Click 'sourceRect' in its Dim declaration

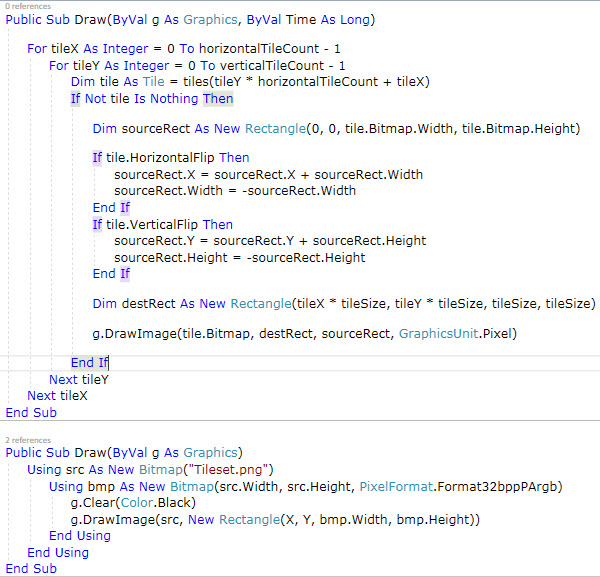156,129
